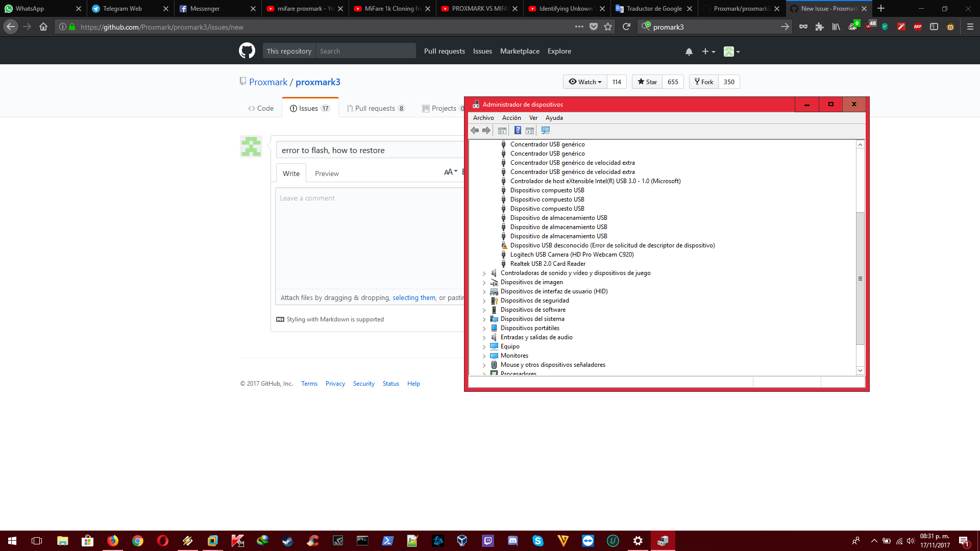Switch to the Preview tab

coord(327,173)
